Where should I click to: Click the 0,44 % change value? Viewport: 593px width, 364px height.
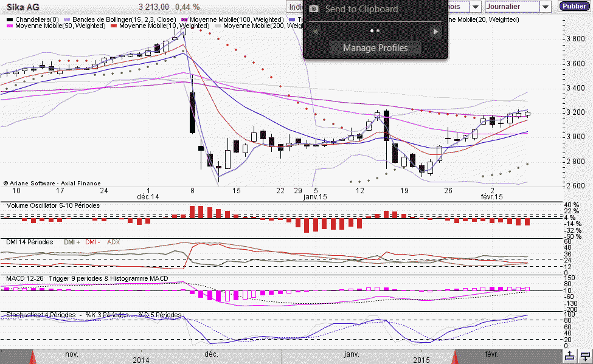pos(187,7)
